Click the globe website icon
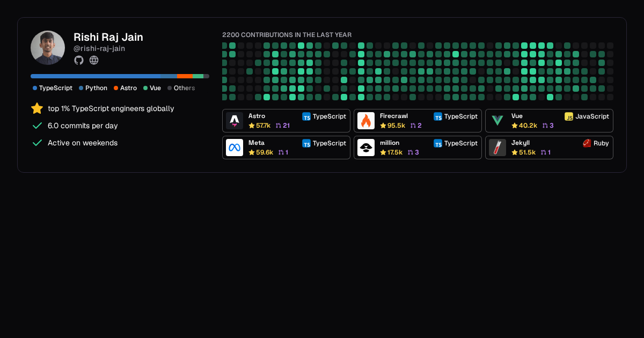This screenshot has width=644, height=338. click(94, 60)
